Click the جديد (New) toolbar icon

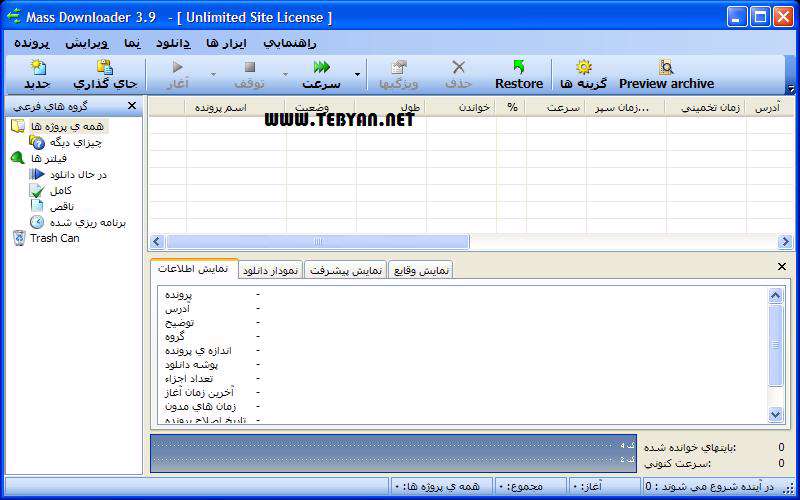(37, 67)
